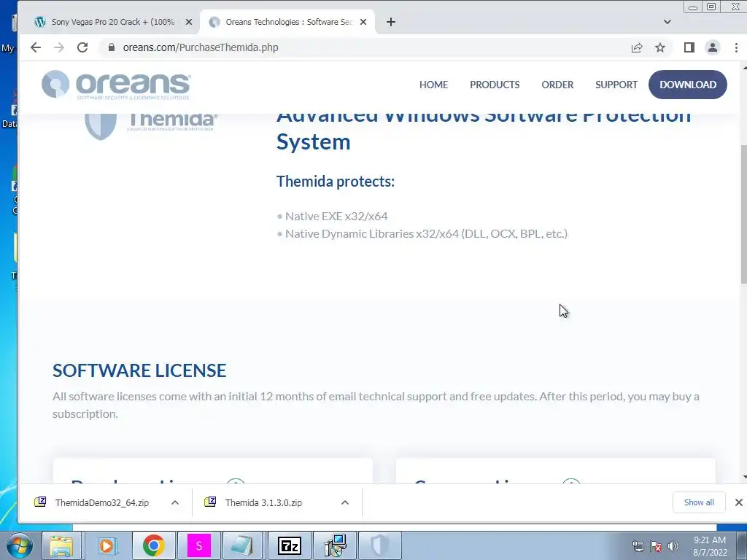Open the installer setup taskbar icon
Viewport: 747px width, 560px height.
(335, 545)
